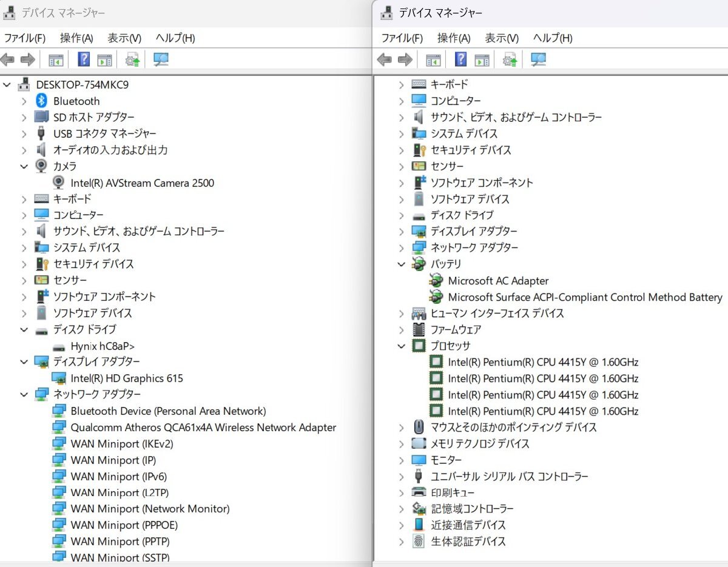Click Update driver icon in left window toolbar
Viewport: 728px width, 567px height.
tap(132, 59)
